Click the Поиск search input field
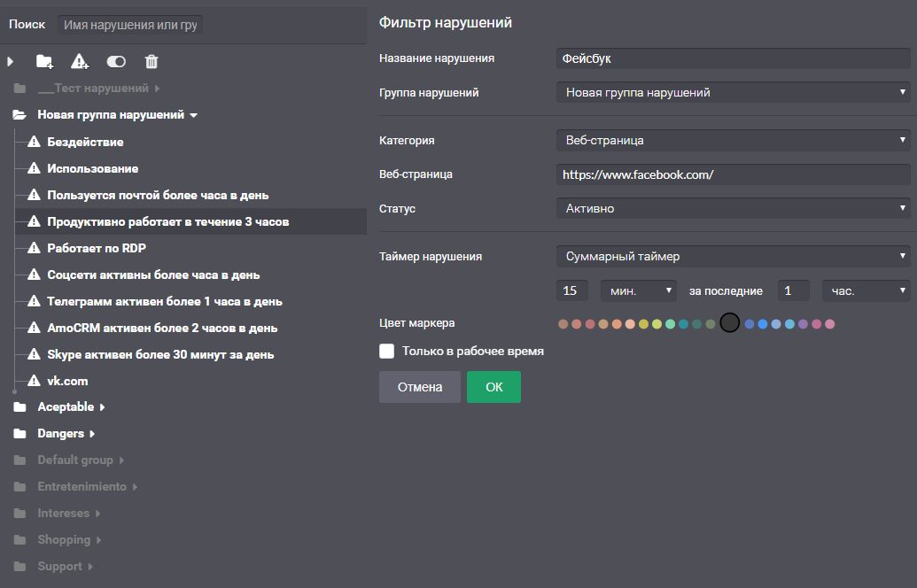This screenshot has height=588, width=917. tap(130, 25)
